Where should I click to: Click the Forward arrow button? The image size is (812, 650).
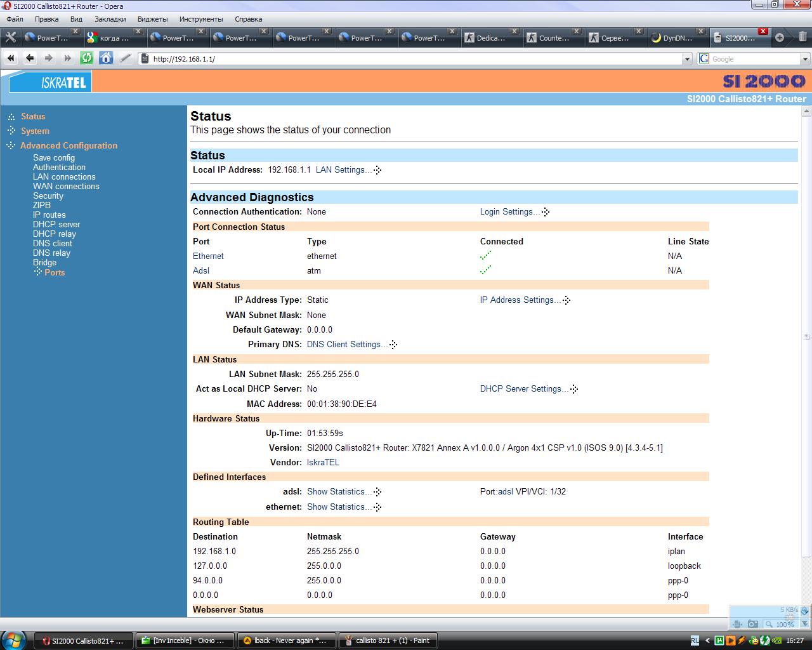click(49, 58)
